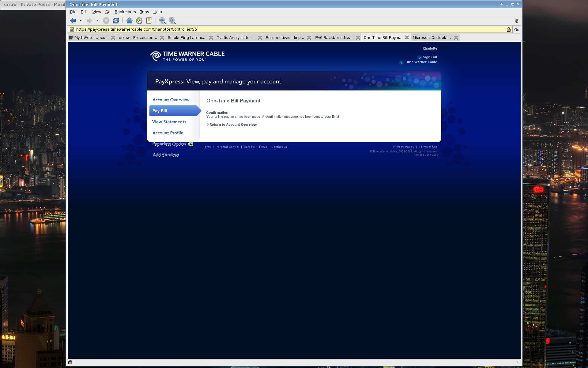The height and width of the screenshot is (368, 588).
Task: Click the Zoom Out magnifier icon
Action: point(163,21)
